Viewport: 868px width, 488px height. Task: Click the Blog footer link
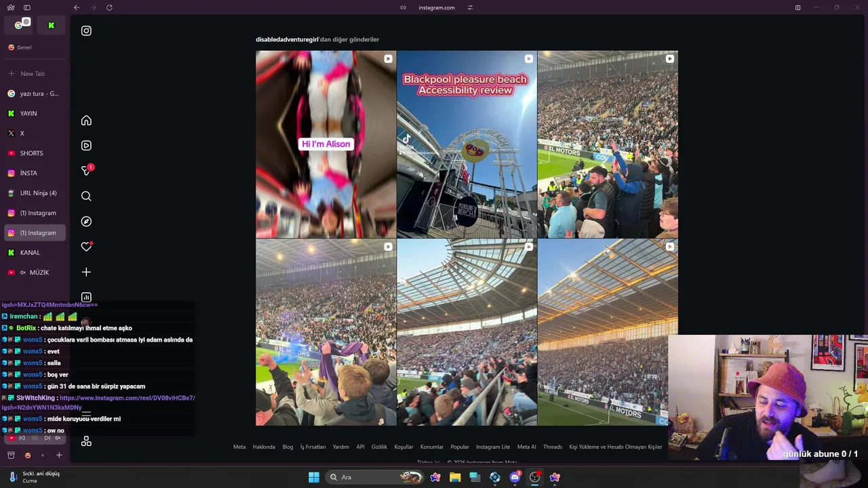(x=288, y=447)
